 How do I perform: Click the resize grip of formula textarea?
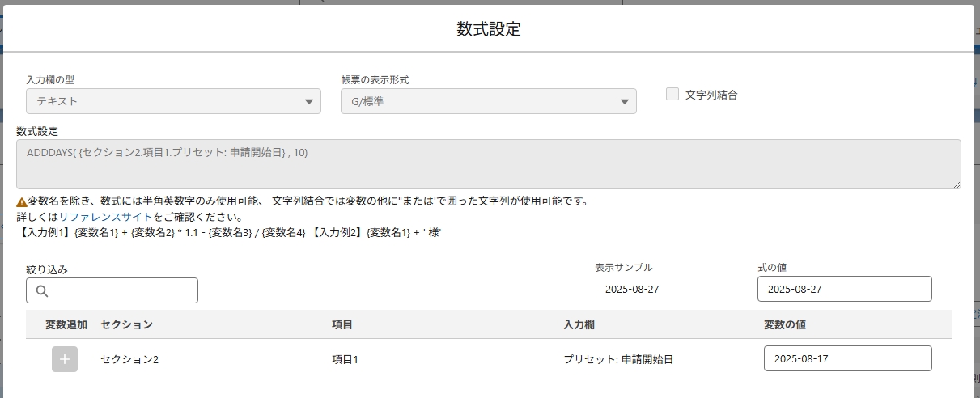tap(956, 184)
